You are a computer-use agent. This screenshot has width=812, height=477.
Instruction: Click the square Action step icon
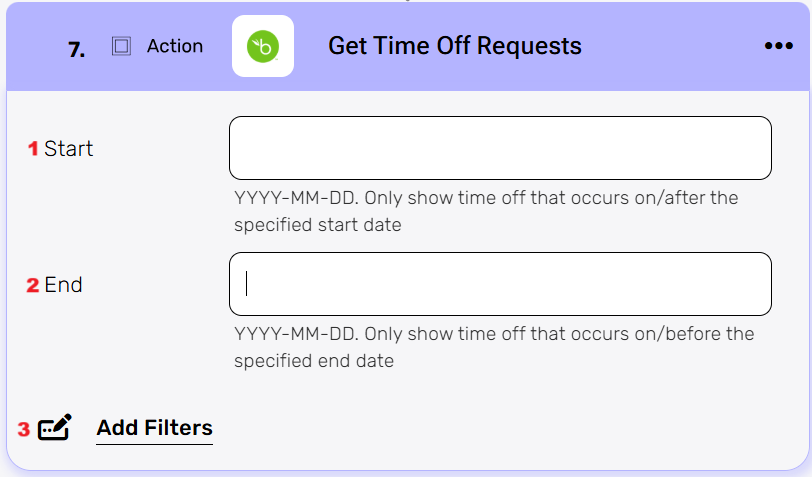coord(121,46)
